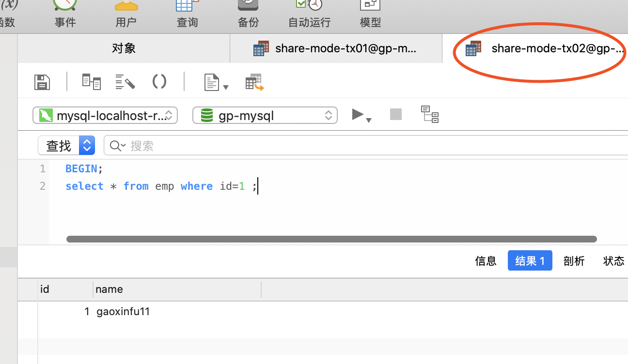Open the run options arrow beside play
Viewport: 628px width, 364px height.
click(x=369, y=120)
